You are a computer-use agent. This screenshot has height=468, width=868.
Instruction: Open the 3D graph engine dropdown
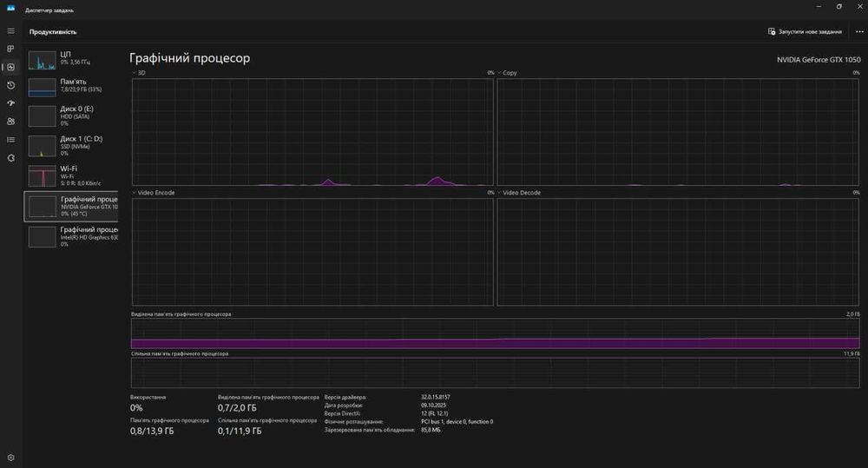point(135,73)
